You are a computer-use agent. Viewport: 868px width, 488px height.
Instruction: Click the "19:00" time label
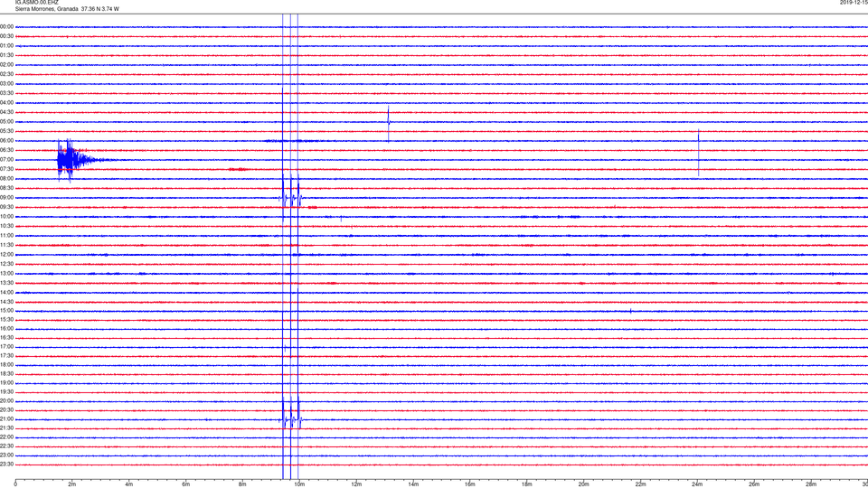tap(6, 383)
